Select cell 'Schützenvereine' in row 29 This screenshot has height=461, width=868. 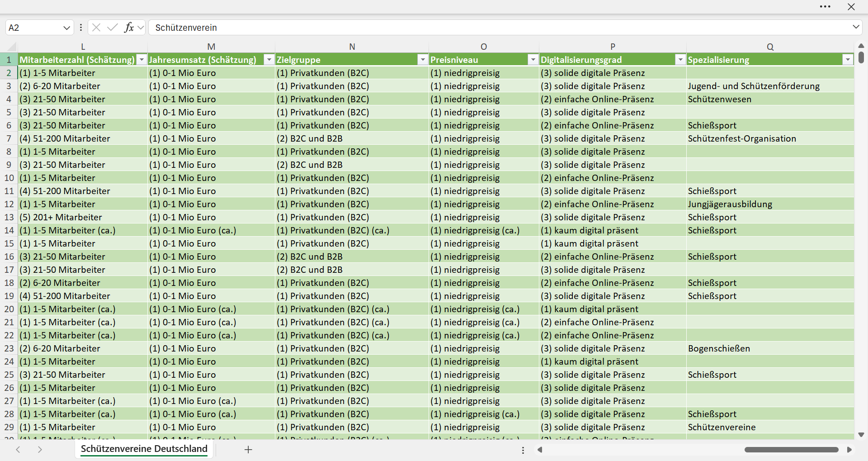click(x=770, y=427)
